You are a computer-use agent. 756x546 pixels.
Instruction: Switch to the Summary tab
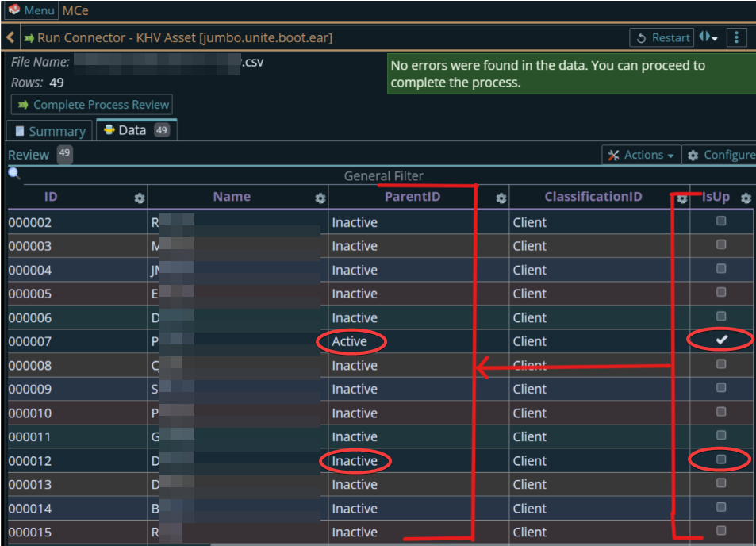pos(50,131)
